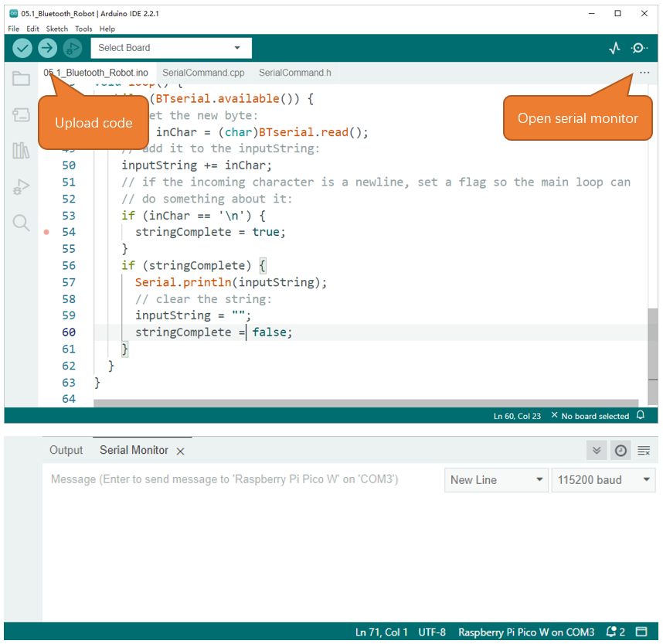Open the Serial Plotter icon
The width and height of the screenshot is (663, 644).
tap(615, 48)
